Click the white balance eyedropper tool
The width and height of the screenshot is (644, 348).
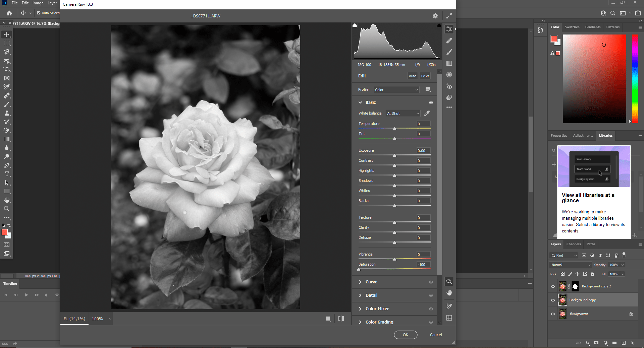click(427, 114)
